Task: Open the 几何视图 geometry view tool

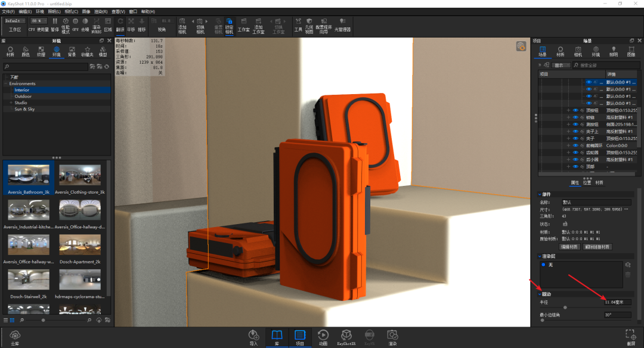Action: 309,24
